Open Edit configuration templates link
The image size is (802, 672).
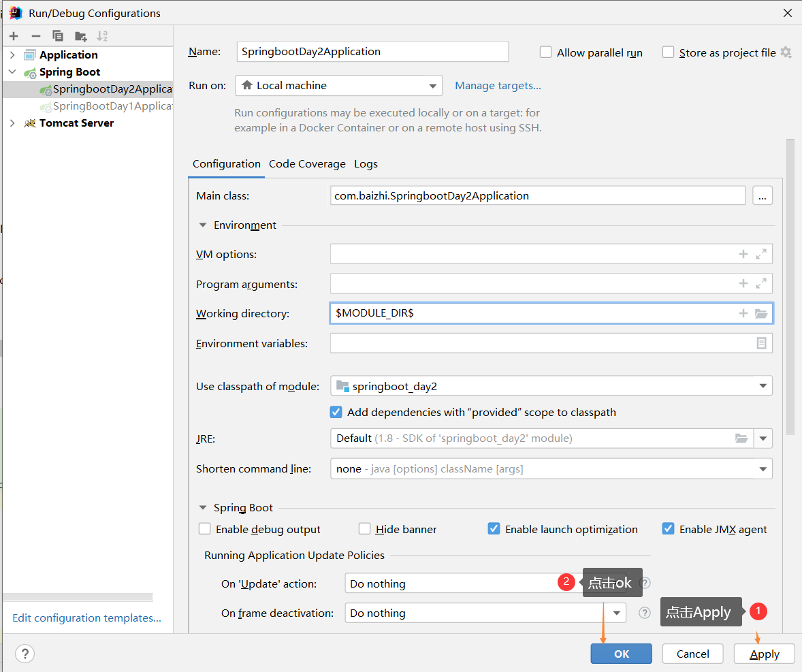(x=86, y=618)
